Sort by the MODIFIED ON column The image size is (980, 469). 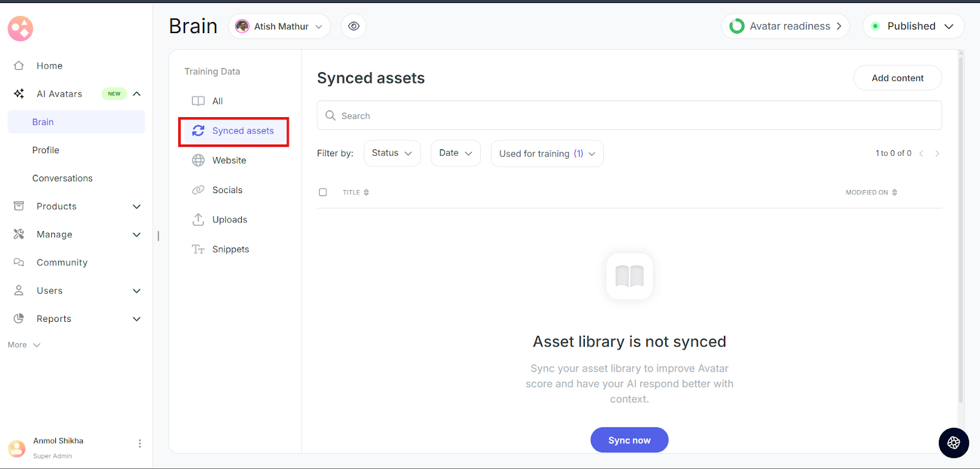pyautogui.click(x=871, y=193)
